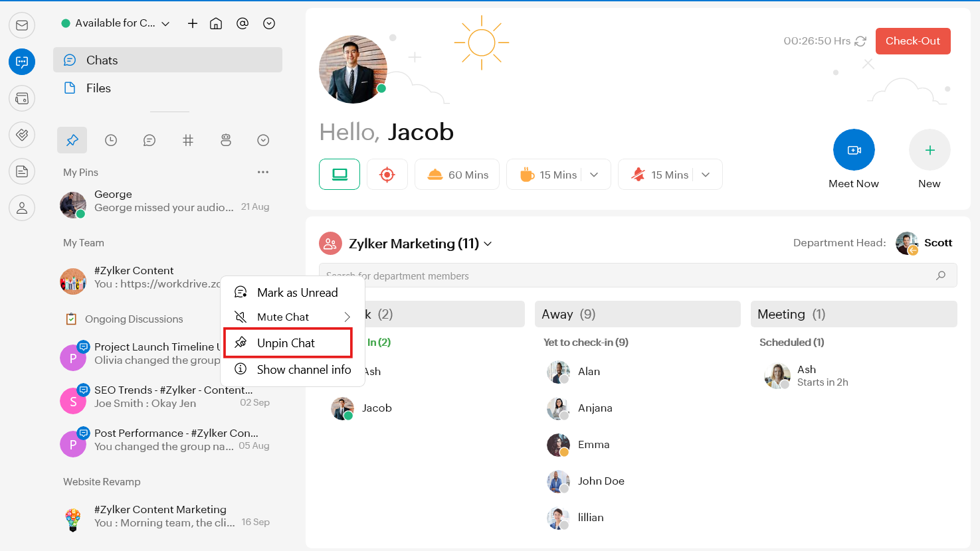The image size is (980, 551).
Task: Click the home icon in the header
Action: (216, 23)
